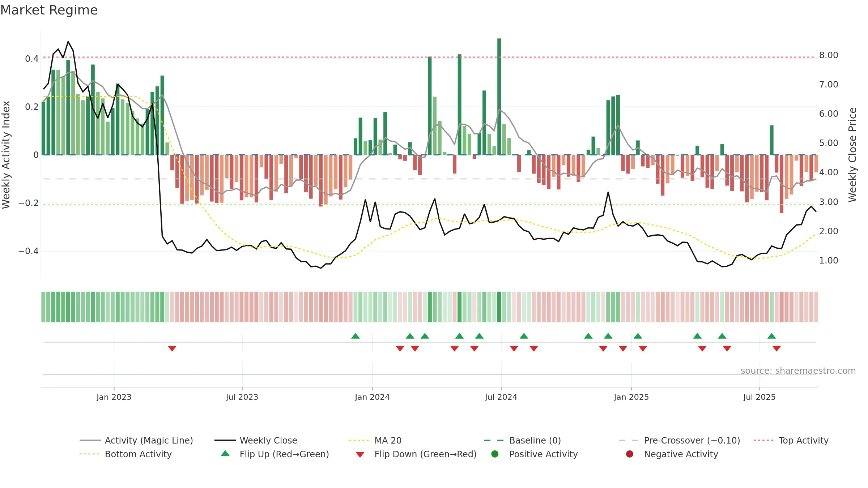Viewport: 868px width, 488px height.
Task: Toggle MA 20 legend entry
Action: click(x=375, y=440)
